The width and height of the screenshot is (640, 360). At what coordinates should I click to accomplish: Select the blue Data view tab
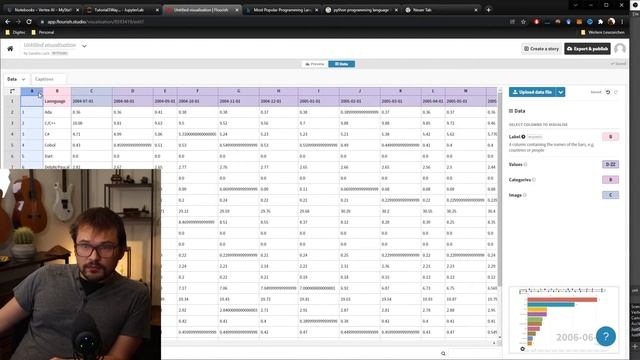(342, 64)
